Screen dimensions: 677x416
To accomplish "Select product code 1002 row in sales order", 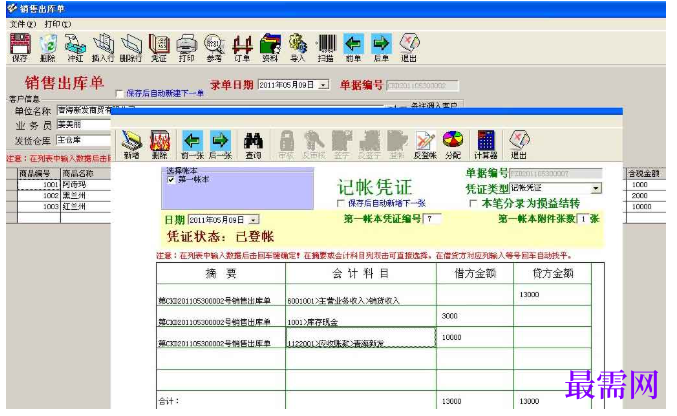I will coord(38,195).
